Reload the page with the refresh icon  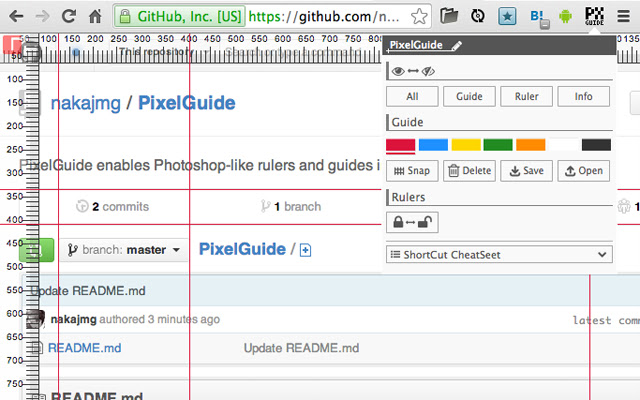69,16
